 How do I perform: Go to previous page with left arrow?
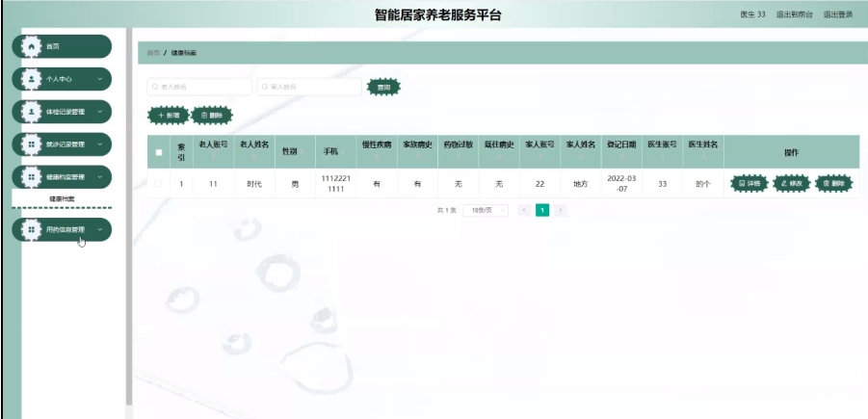click(524, 210)
